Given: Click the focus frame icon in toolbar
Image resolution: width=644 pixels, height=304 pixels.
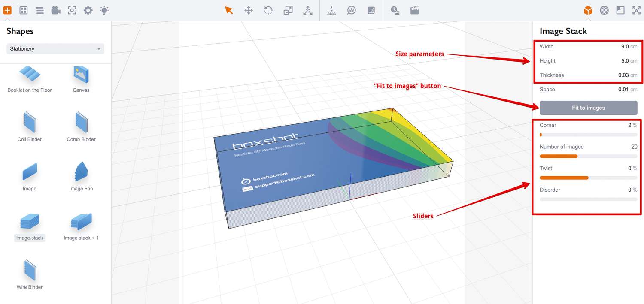Looking at the screenshot, I should pos(72,10).
